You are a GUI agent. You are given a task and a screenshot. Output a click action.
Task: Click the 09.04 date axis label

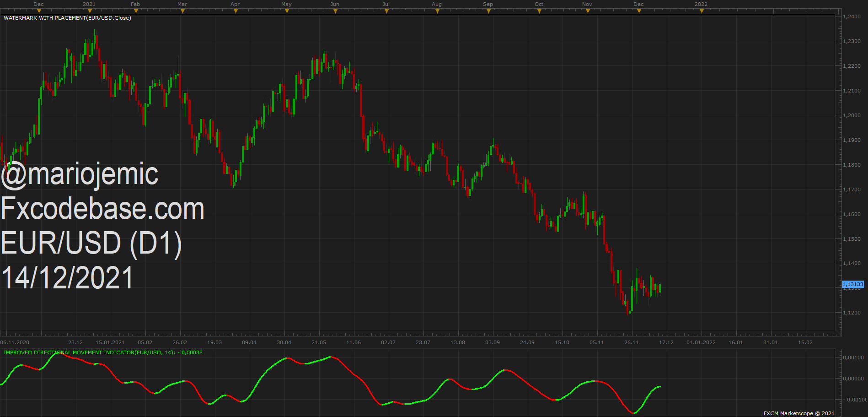click(249, 342)
